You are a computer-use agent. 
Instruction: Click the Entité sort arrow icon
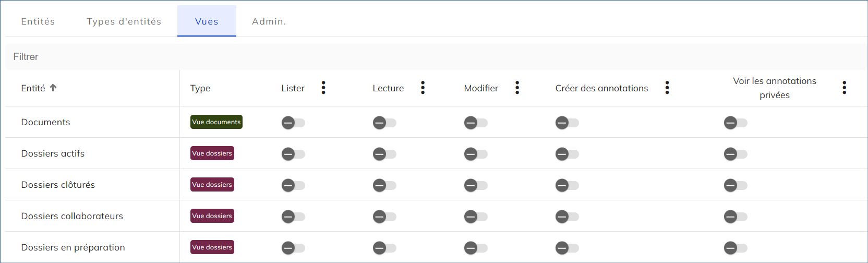(x=53, y=88)
